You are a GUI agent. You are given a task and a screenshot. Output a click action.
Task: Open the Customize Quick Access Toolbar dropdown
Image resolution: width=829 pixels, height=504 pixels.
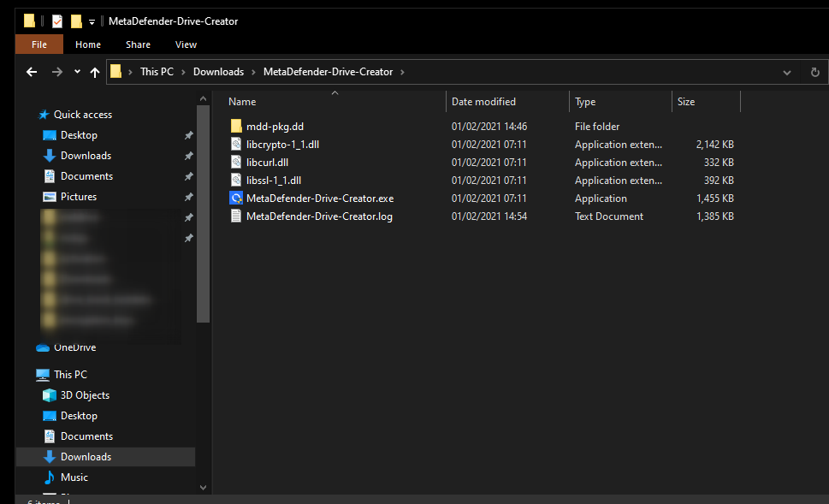tap(92, 21)
